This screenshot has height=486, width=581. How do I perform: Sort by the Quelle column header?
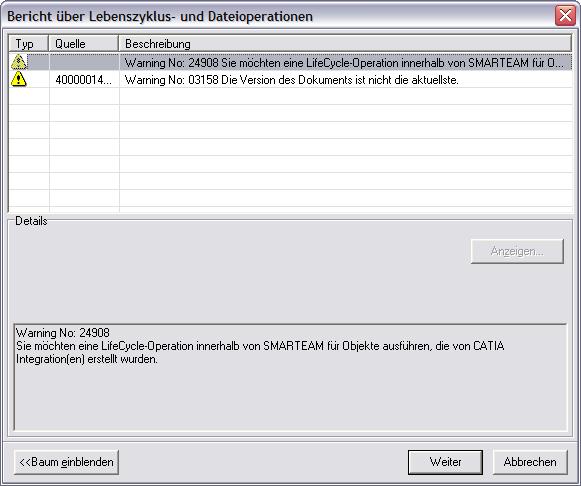pos(84,44)
